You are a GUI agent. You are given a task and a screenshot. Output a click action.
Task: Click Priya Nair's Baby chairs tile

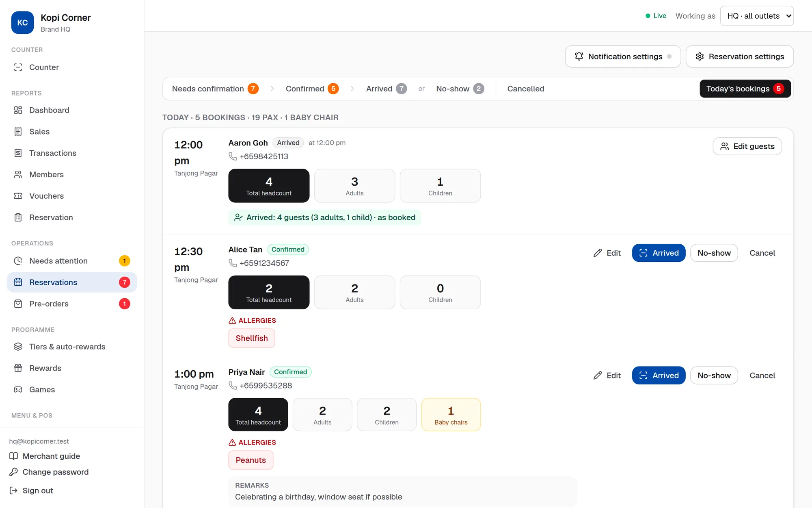click(x=451, y=415)
